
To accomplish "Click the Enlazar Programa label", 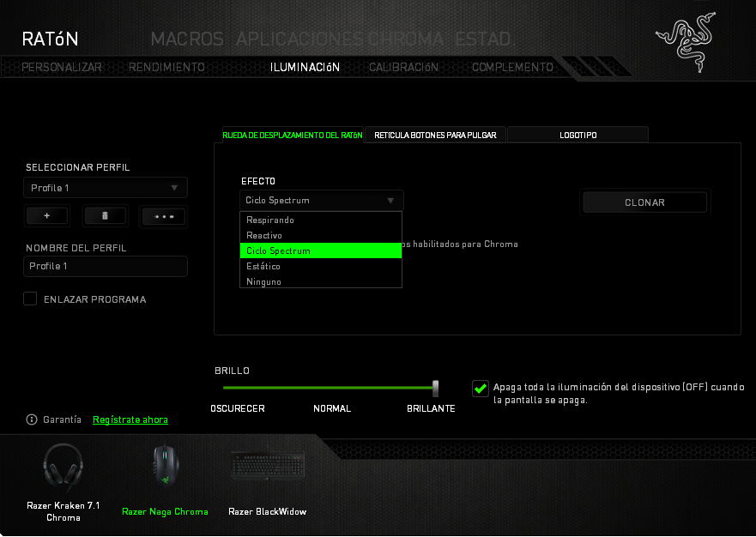I will pos(95,299).
